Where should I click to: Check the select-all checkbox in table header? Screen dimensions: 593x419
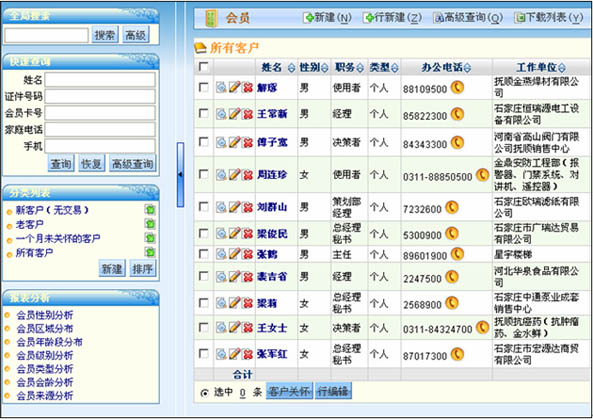(x=203, y=67)
